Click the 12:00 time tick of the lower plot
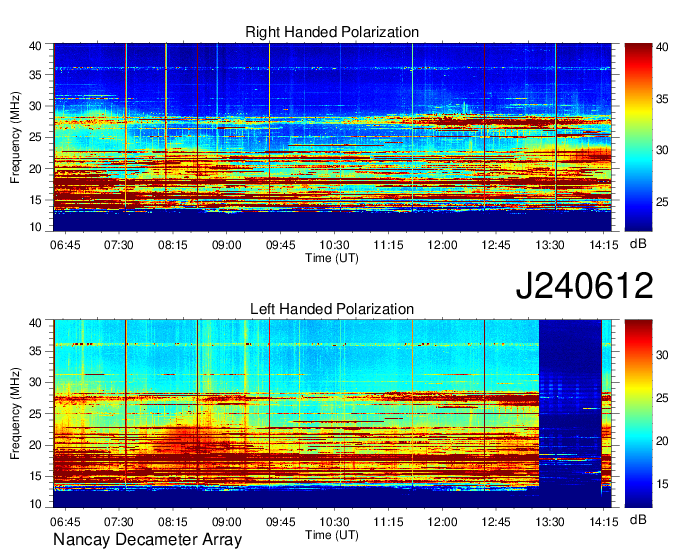 [442, 522]
